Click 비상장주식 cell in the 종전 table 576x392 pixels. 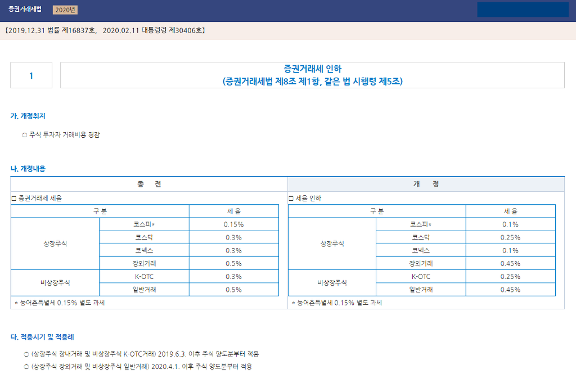click(55, 283)
